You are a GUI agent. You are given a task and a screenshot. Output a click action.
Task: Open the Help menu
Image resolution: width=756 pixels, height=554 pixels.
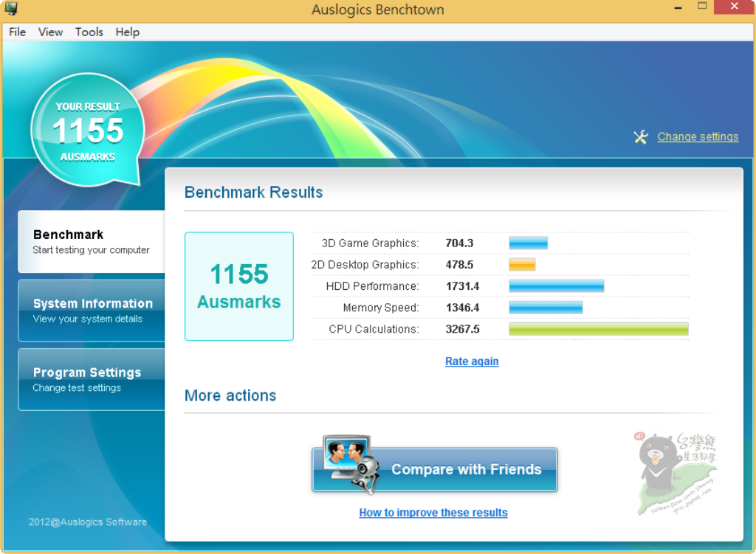[127, 32]
